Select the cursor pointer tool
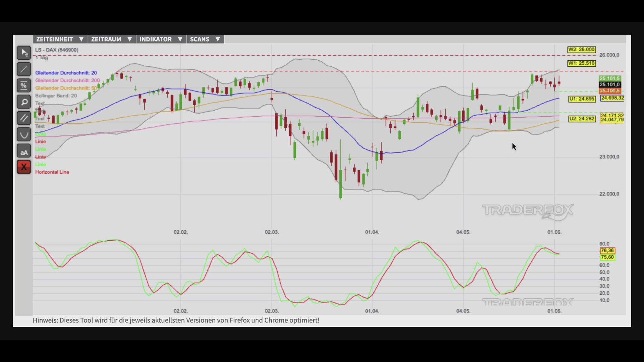Viewport: 644px width, 362px height. pyautogui.click(x=24, y=53)
